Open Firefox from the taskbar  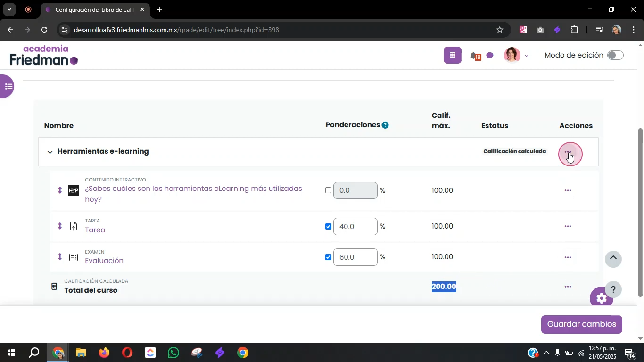(104, 353)
